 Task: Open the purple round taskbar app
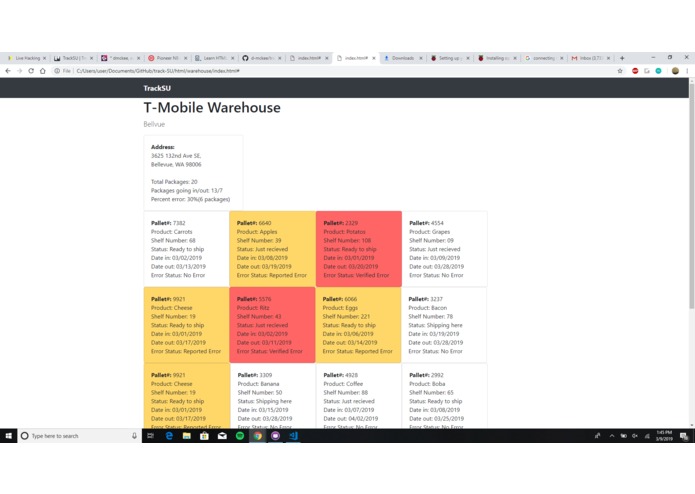(275, 436)
